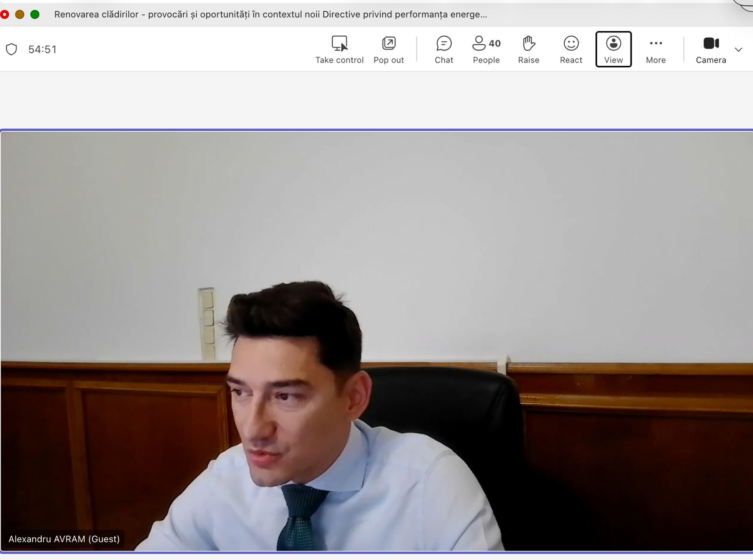Open the meeting Chat panel
Viewport: 753px width, 560px height.
point(443,49)
